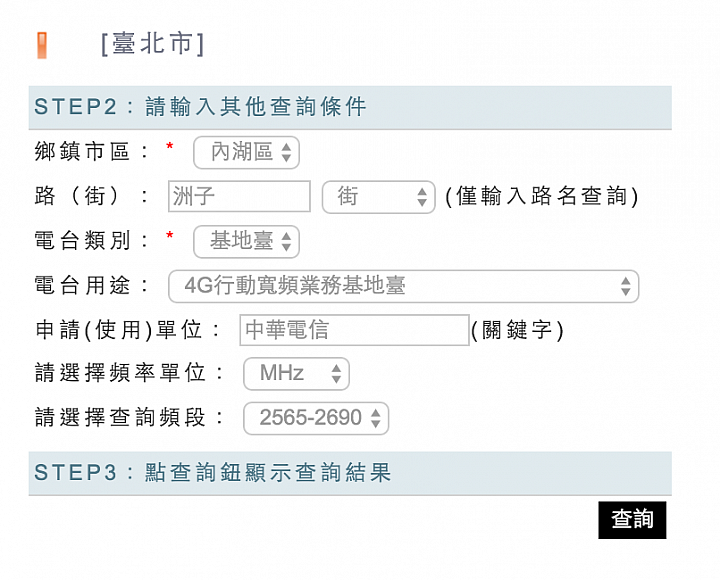
Task: Click the arrows icon beside MHz
Action: (336, 374)
